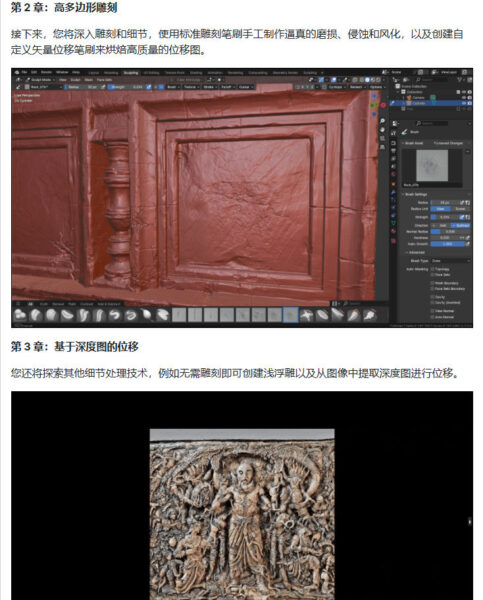Enable the Face Sets auto-masking checkbox

(432, 275)
